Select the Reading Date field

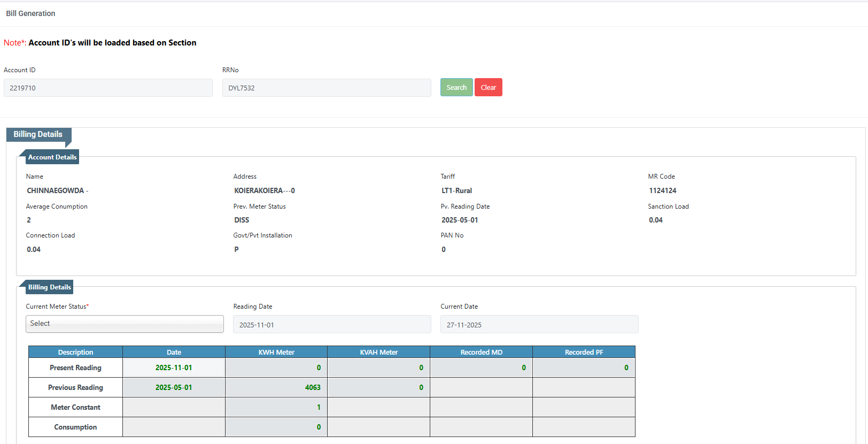332,325
